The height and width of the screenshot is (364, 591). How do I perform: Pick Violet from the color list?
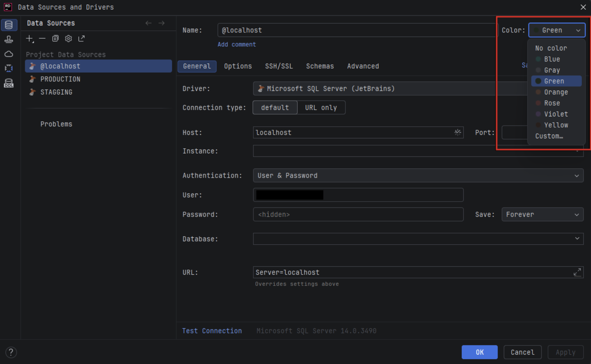[x=556, y=114]
